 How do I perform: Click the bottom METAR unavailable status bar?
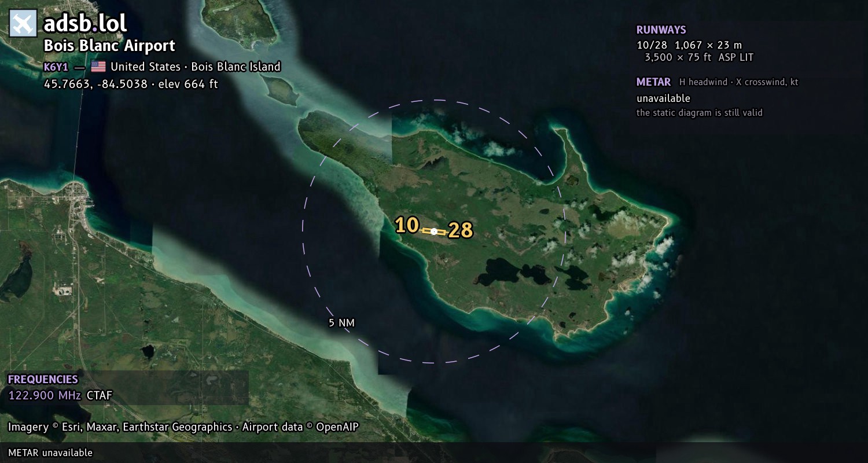click(x=434, y=453)
